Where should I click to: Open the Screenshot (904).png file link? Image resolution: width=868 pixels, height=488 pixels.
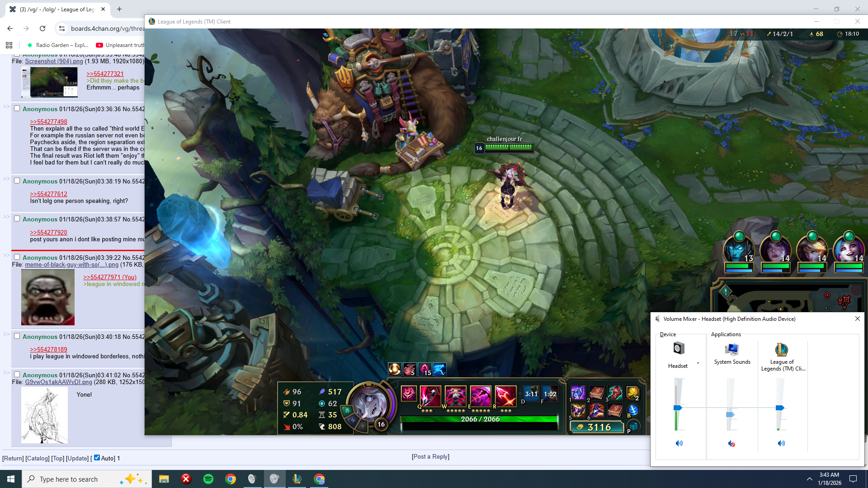tap(54, 61)
